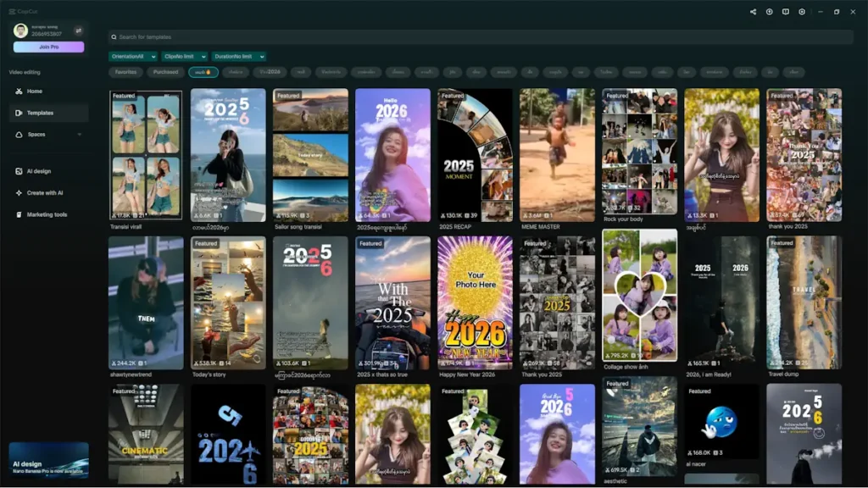Open the Orientation All dropdown
Screen dimensions: 868x488
[x=133, y=57]
